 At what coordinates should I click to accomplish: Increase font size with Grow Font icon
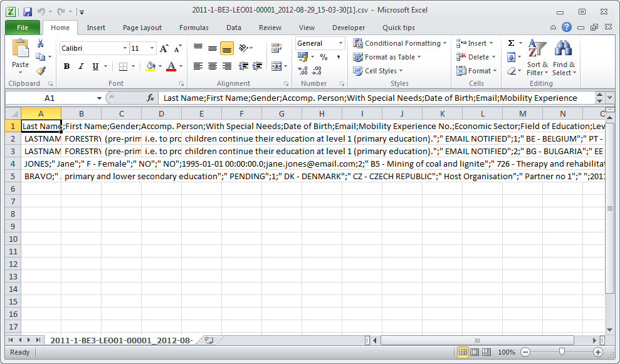pyautogui.click(x=164, y=49)
